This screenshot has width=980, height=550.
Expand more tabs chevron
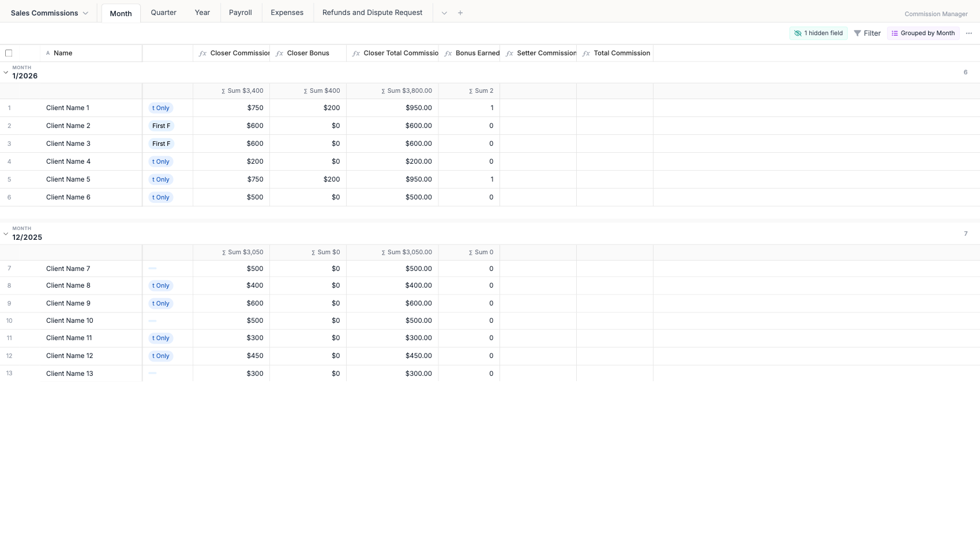tap(444, 13)
